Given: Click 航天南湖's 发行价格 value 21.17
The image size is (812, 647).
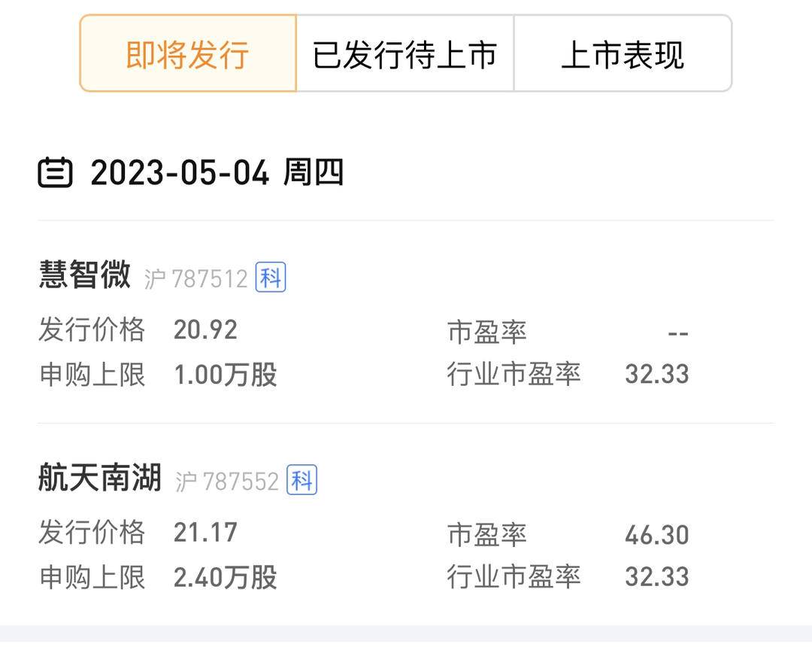Looking at the screenshot, I should click(205, 533).
